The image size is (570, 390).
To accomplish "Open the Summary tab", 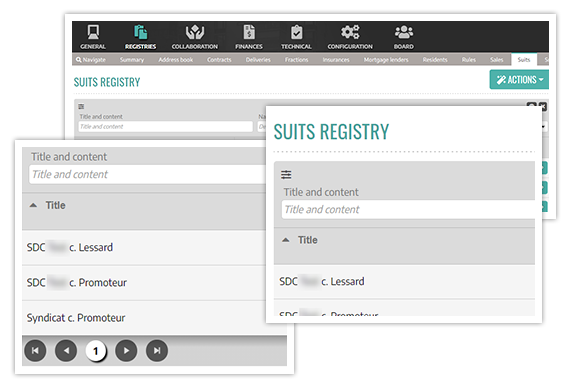I will pyautogui.click(x=132, y=60).
